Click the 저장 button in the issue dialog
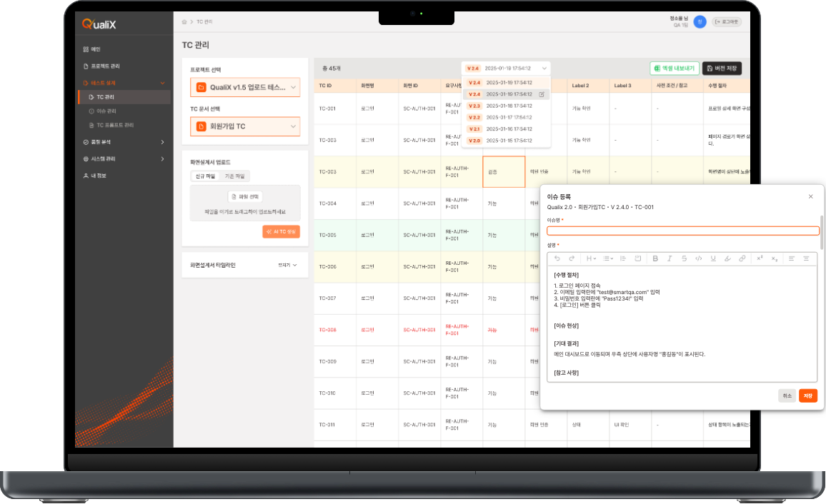 pos(807,395)
